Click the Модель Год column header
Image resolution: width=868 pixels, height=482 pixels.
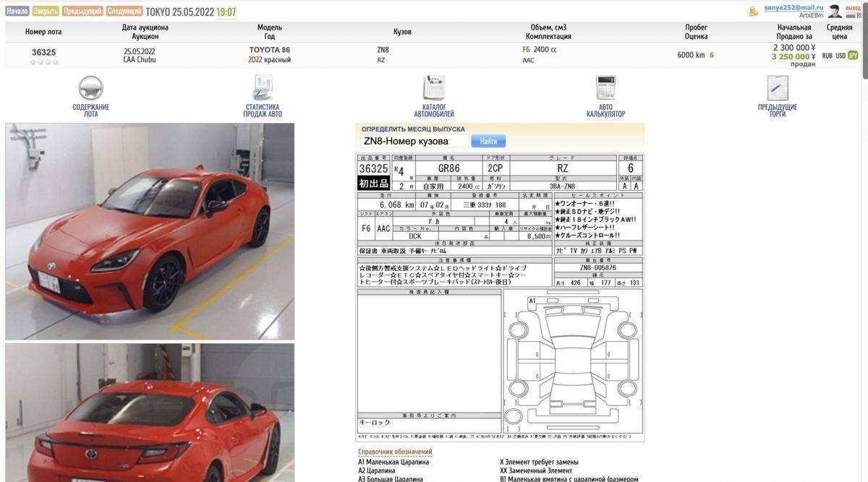[270, 32]
